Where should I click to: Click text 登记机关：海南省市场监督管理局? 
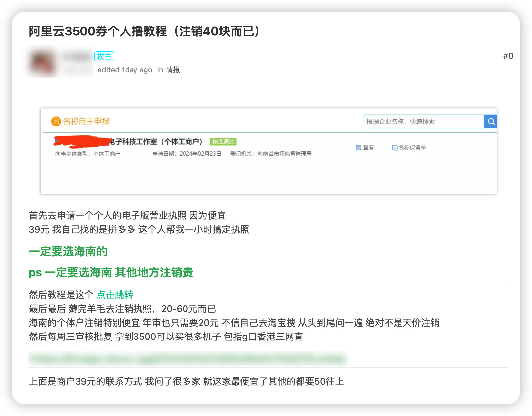(271, 154)
